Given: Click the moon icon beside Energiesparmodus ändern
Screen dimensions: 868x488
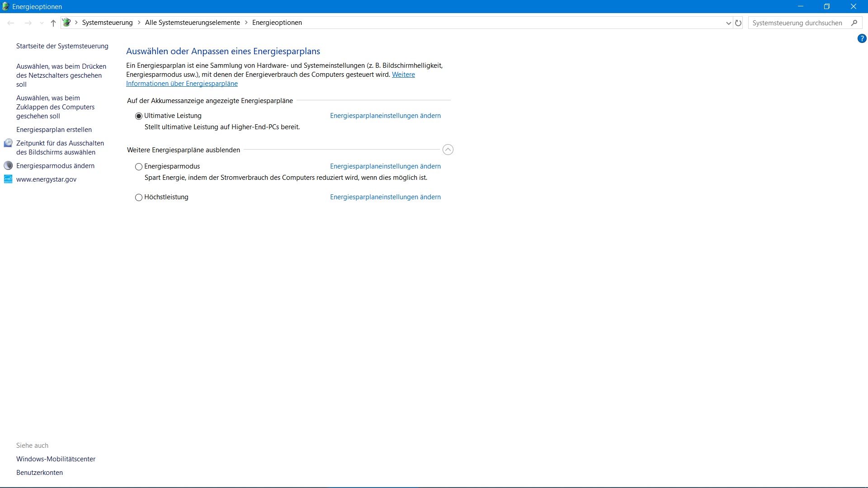Looking at the screenshot, I should pyautogui.click(x=8, y=166).
